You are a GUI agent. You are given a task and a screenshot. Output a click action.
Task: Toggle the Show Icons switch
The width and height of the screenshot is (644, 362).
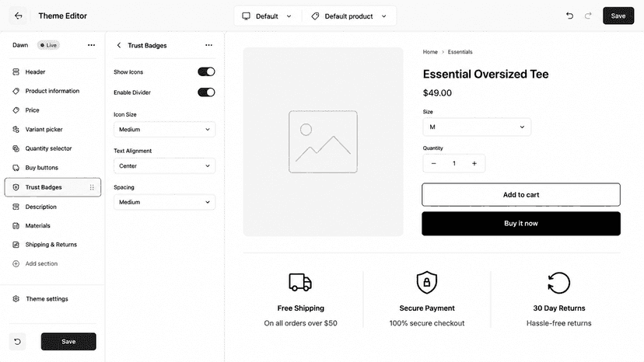click(x=206, y=71)
